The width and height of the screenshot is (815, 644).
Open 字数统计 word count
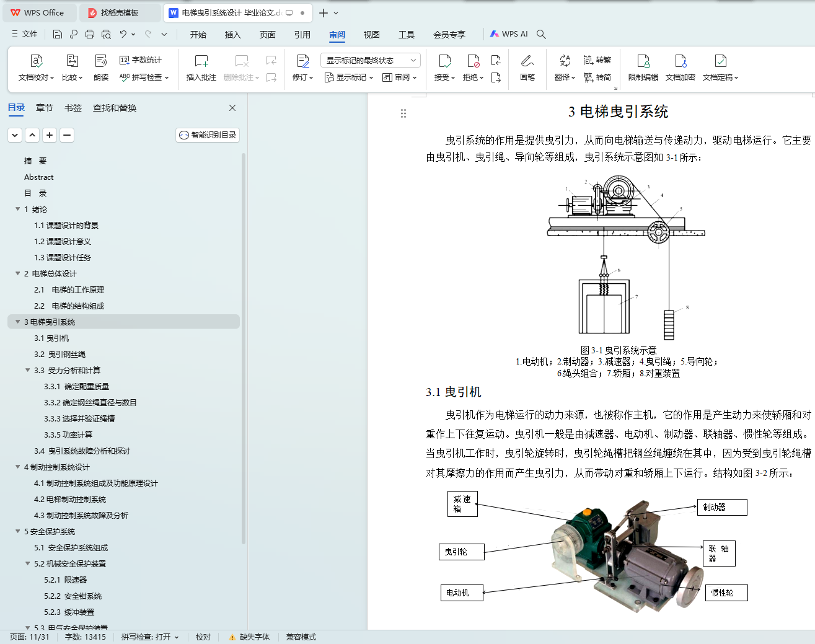(141, 60)
